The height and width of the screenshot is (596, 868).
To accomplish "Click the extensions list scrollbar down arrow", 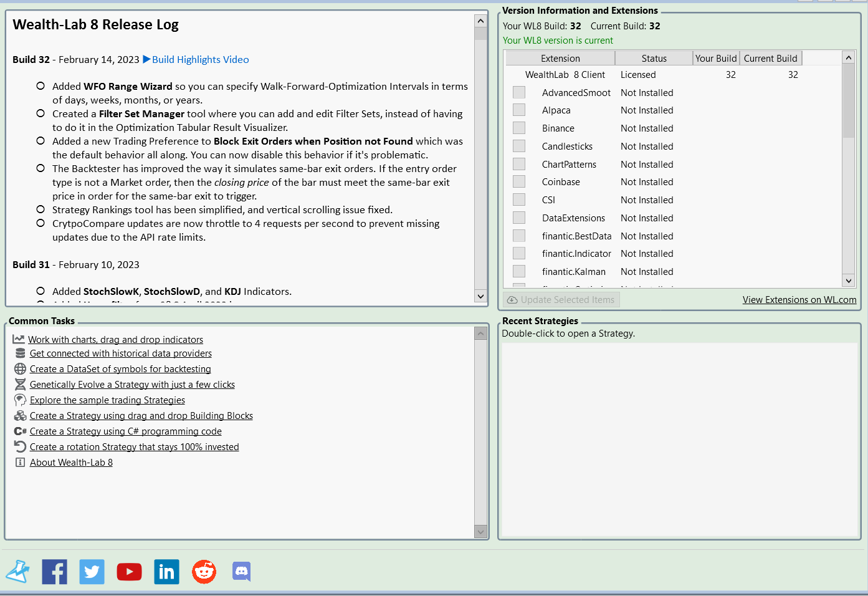I will 849,281.
